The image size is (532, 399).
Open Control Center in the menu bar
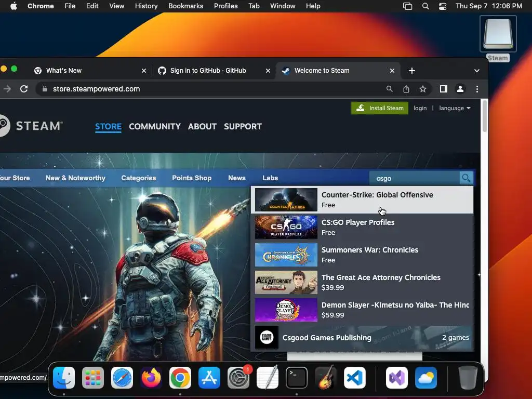point(443,6)
